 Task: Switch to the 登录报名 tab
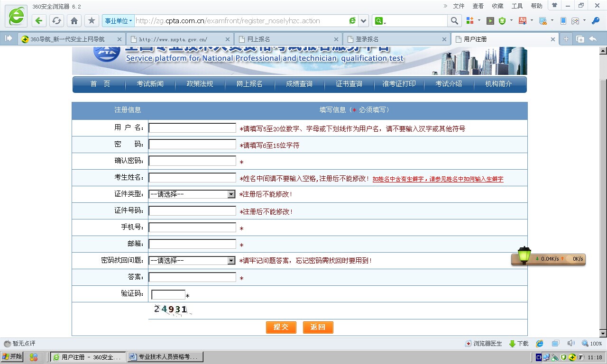click(397, 39)
